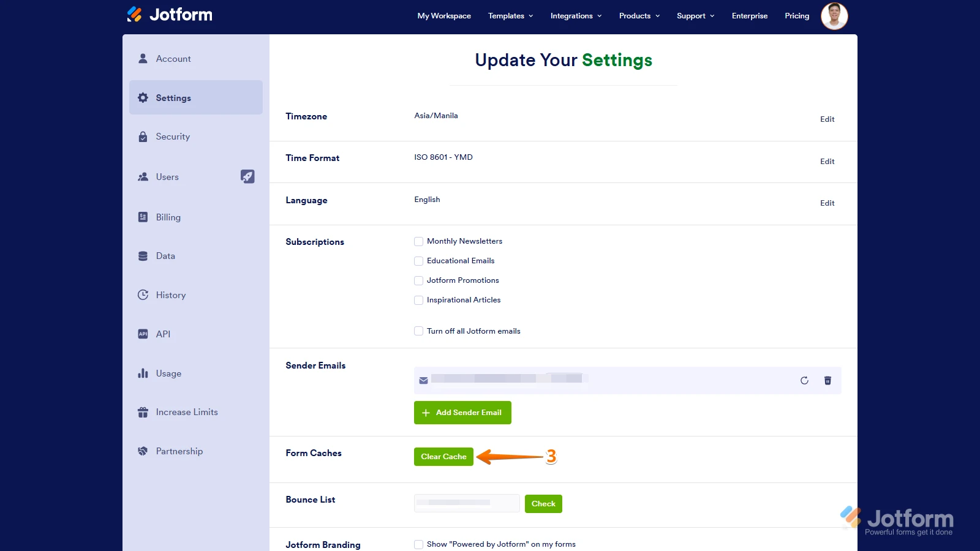Expand the Support dropdown menu

click(x=695, y=16)
